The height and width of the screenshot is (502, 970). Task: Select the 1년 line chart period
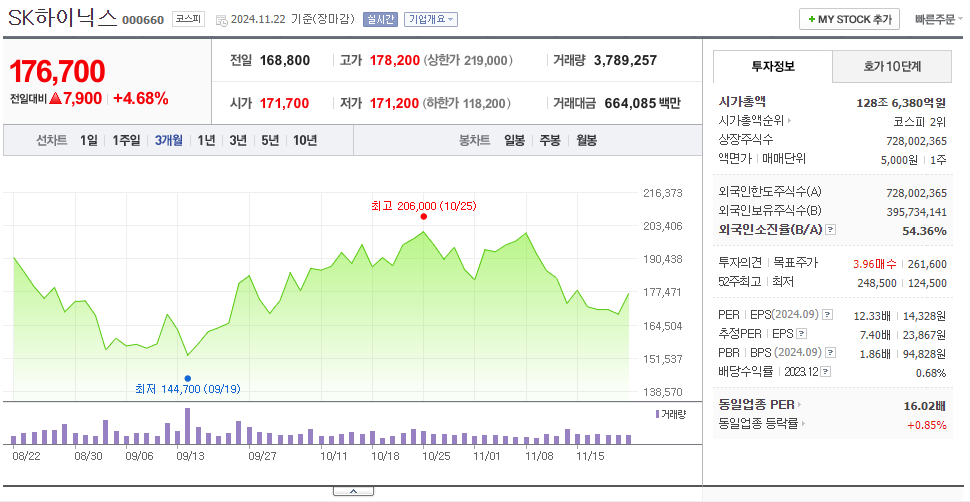[206, 141]
